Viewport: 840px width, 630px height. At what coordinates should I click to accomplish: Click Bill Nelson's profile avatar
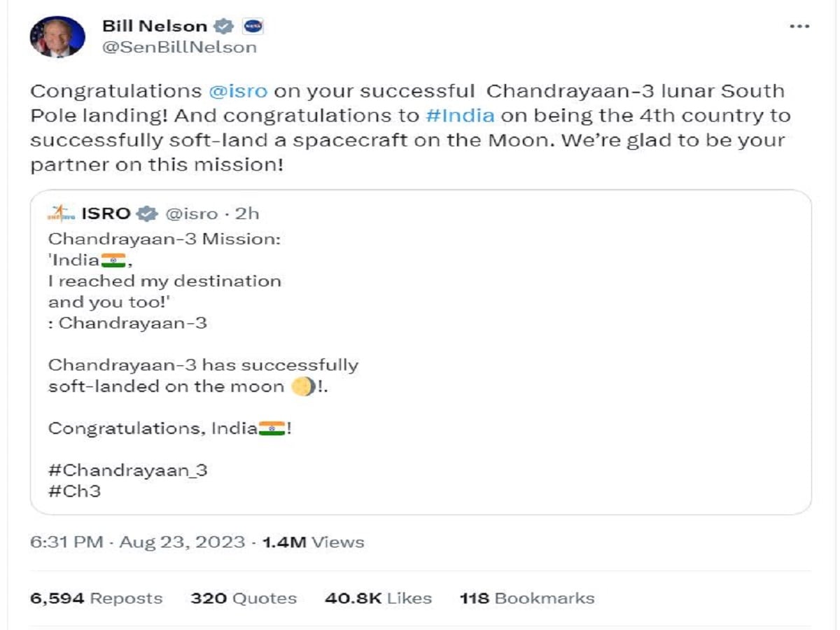[x=57, y=37]
